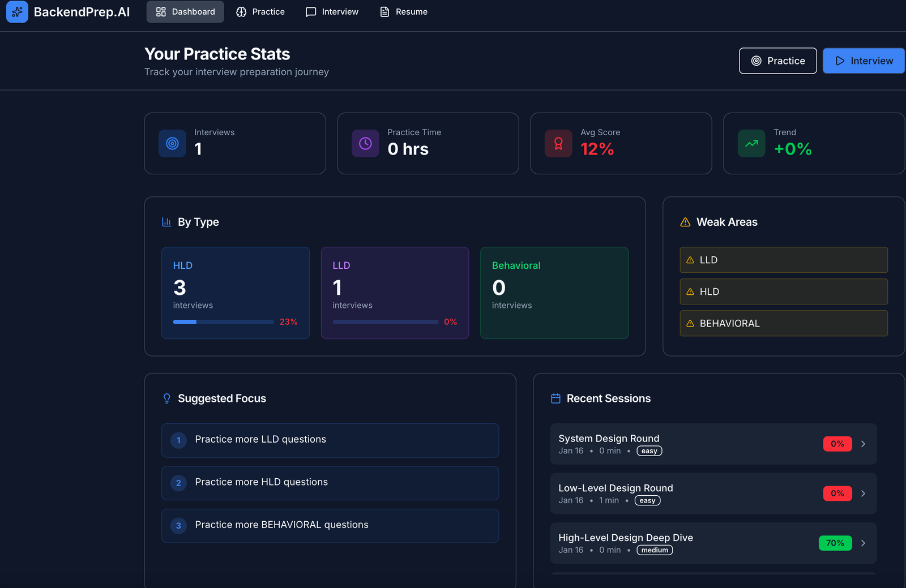Click the clock icon in Practice Time card
This screenshot has width=906, height=588.
[x=365, y=144]
